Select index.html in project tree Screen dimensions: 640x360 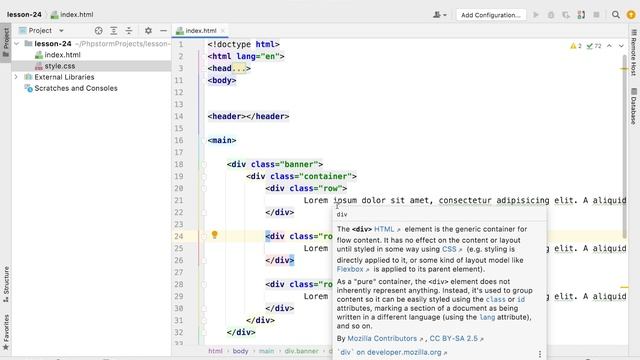(62, 55)
